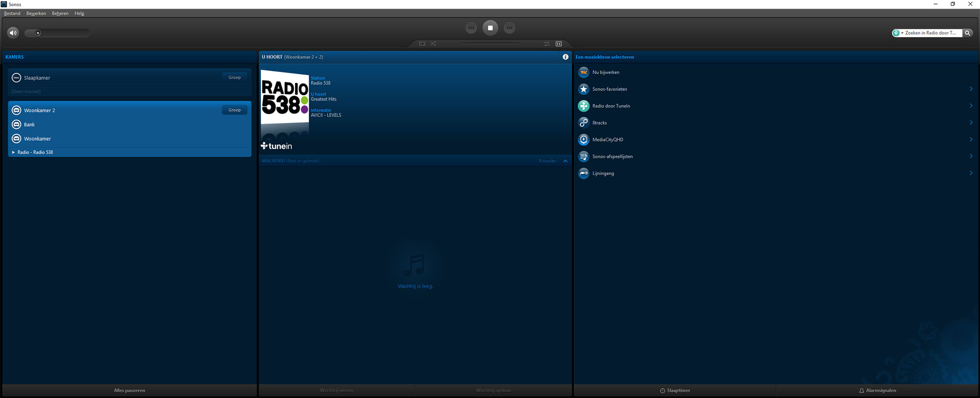Screen dimensions: 980x398
Task: Expand 8tracks with its chevron
Action: coord(971,122)
